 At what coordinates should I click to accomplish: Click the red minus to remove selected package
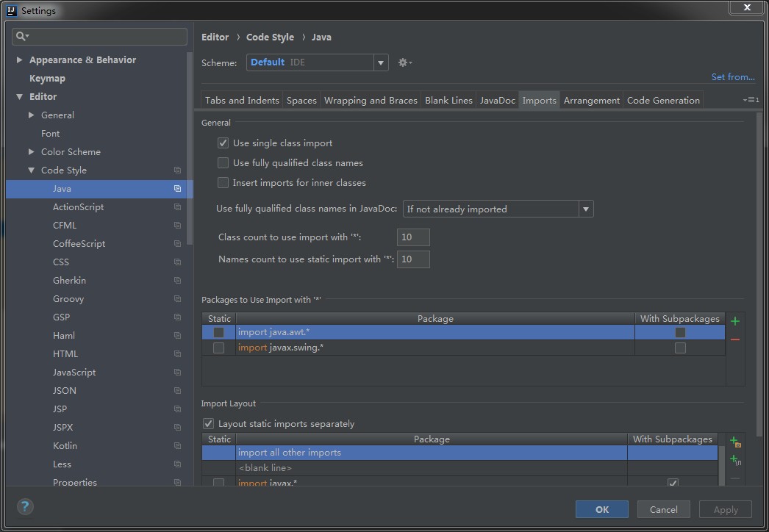coord(734,339)
